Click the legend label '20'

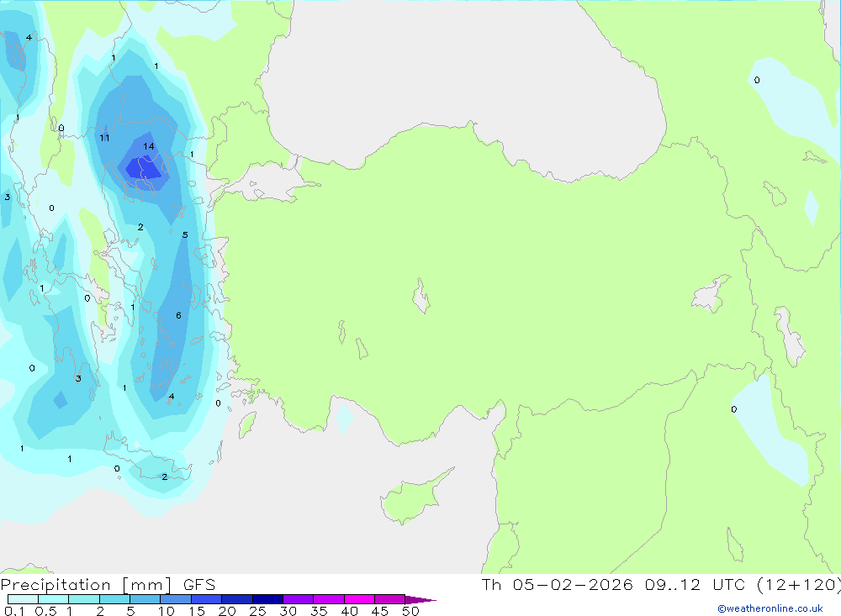click(x=227, y=611)
